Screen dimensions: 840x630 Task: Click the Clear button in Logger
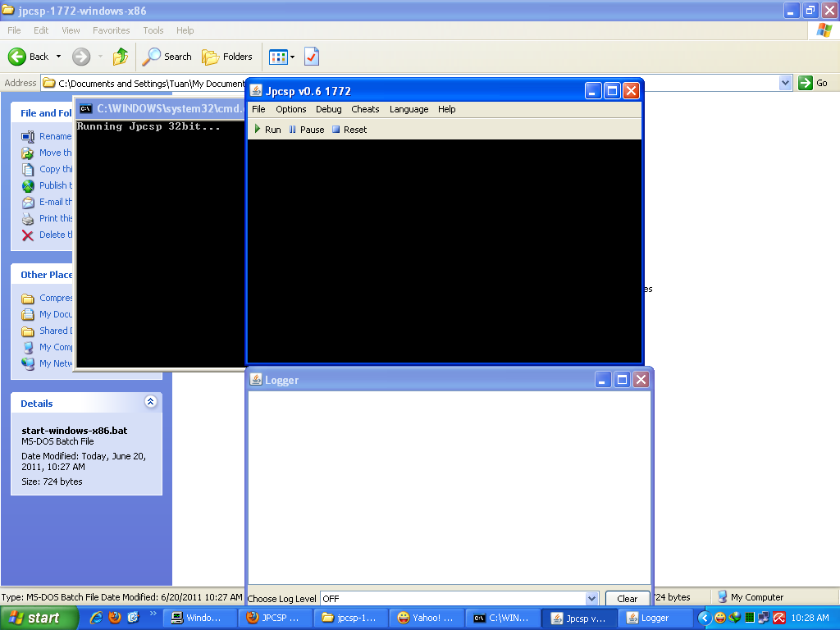(x=627, y=599)
